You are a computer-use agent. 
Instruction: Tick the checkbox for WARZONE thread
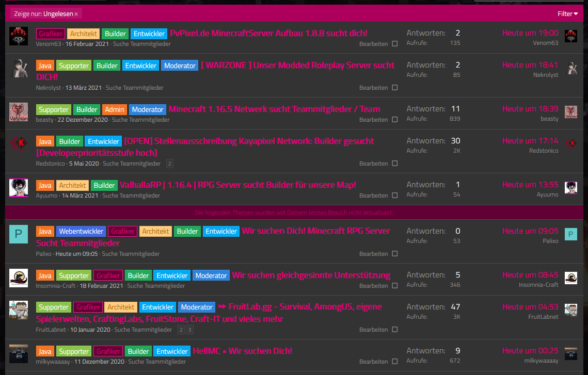pyautogui.click(x=395, y=87)
